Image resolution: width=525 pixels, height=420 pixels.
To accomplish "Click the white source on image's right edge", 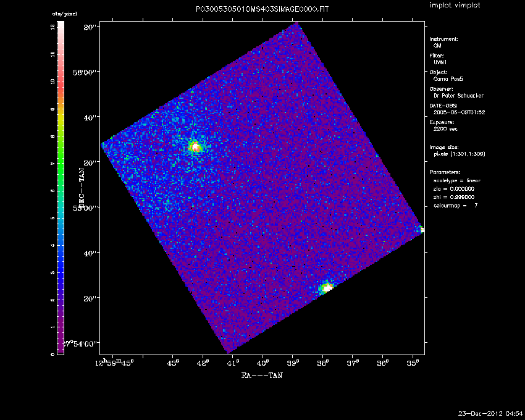I will pyautogui.click(x=422, y=230).
